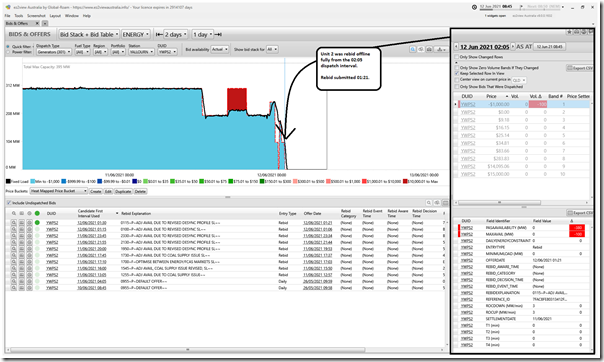Open the Dispatch Type Generators dropdown
The width and height of the screenshot is (604, 362).
point(54,52)
